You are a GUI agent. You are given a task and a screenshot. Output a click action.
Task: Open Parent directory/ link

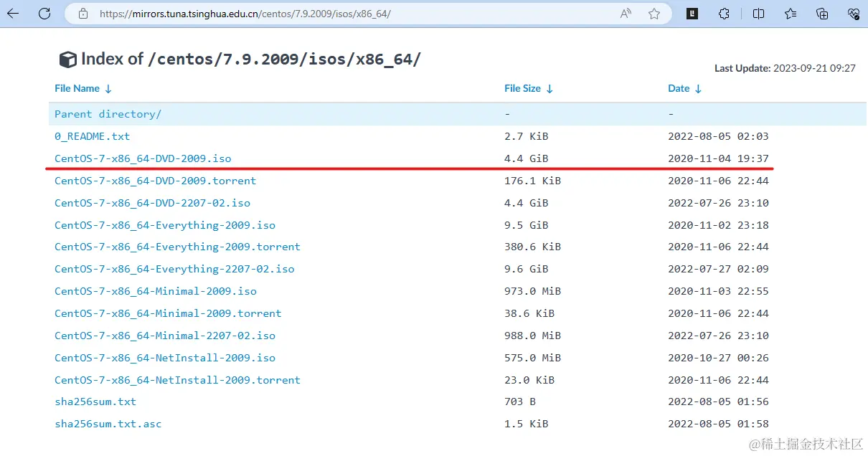pyautogui.click(x=108, y=114)
